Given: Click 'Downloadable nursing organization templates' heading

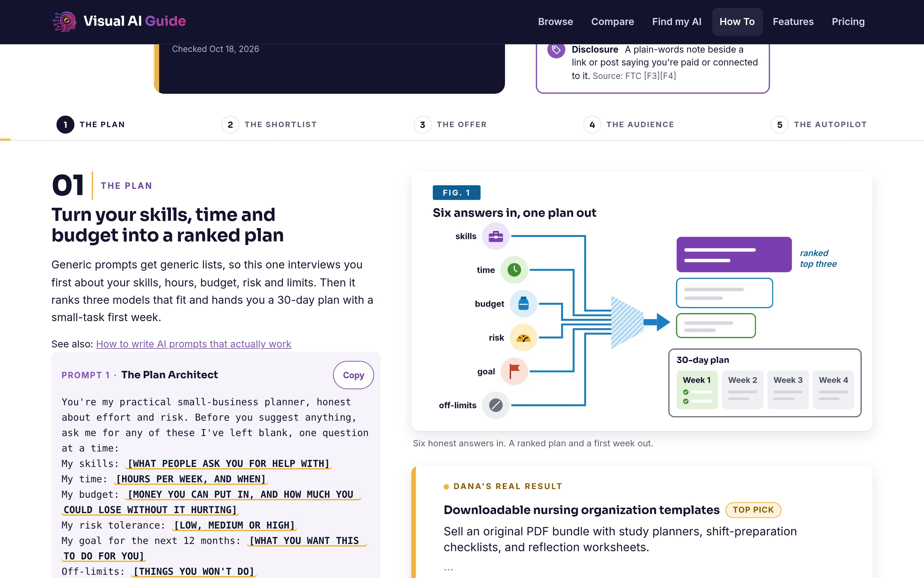Looking at the screenshot, I should point(581,510).
